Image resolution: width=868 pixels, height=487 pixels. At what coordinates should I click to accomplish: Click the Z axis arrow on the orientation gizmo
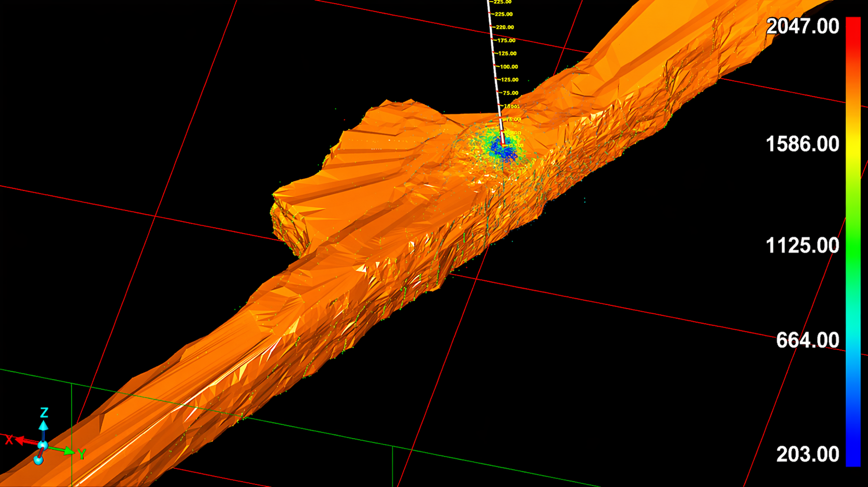(x=44, y=428)
